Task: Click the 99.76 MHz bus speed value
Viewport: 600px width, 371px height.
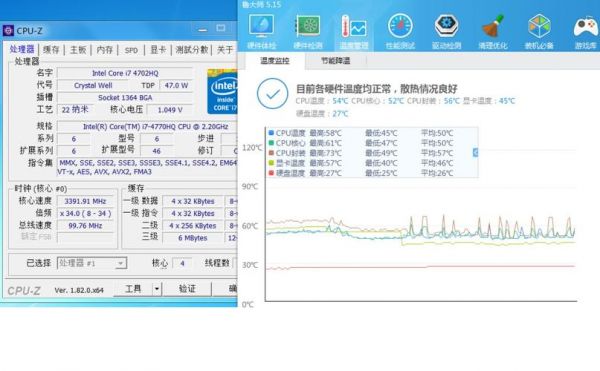Action: [x=85, y=226]
